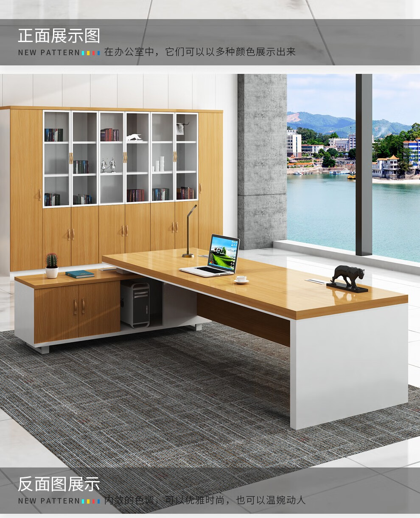Click the gold desk lamp

pyautogui.click(x=189, y=231)
